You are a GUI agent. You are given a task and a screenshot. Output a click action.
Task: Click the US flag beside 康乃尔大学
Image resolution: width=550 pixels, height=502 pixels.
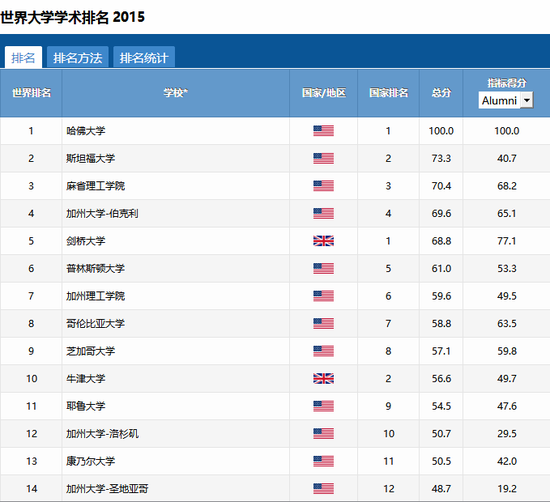(323, 461)
